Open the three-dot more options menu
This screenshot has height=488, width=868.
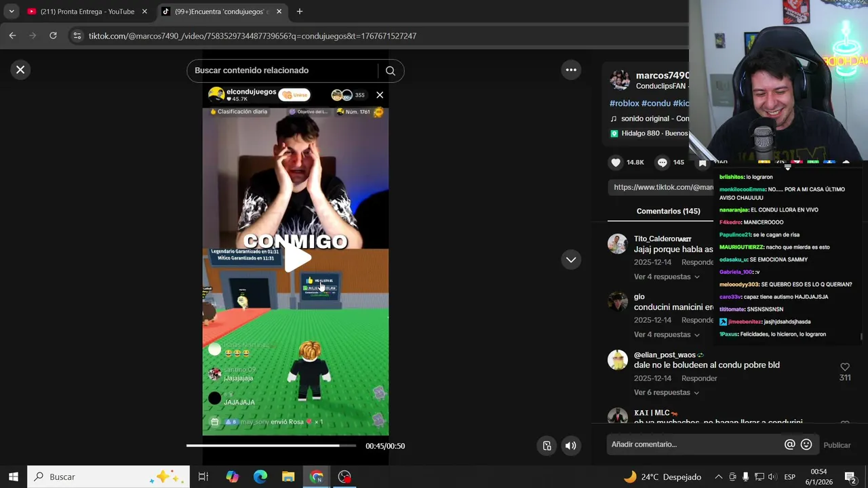tap(571, 70)
